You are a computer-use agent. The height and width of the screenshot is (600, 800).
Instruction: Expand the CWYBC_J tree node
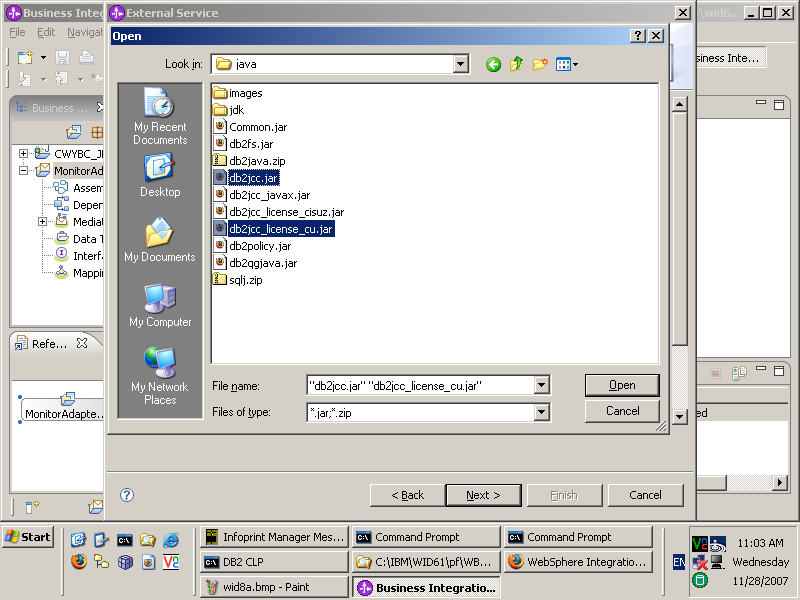pos(23,154)
